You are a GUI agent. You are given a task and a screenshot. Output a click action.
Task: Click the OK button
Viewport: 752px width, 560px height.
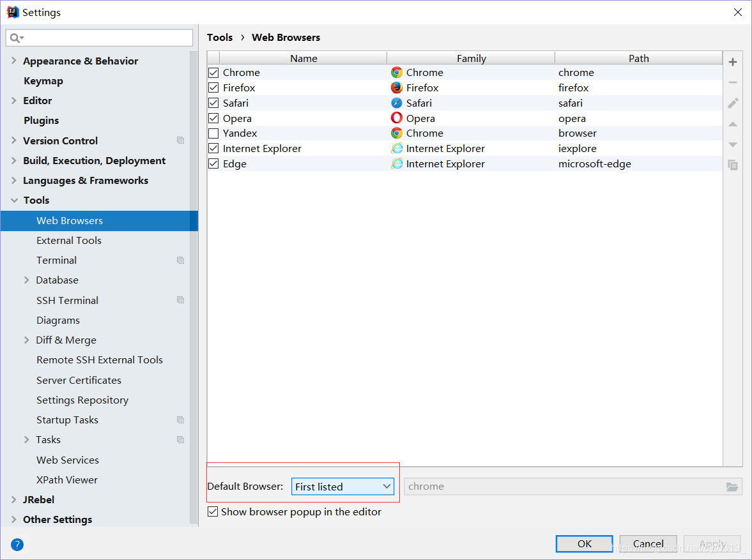pyautogui.click(x=584, y=543)
